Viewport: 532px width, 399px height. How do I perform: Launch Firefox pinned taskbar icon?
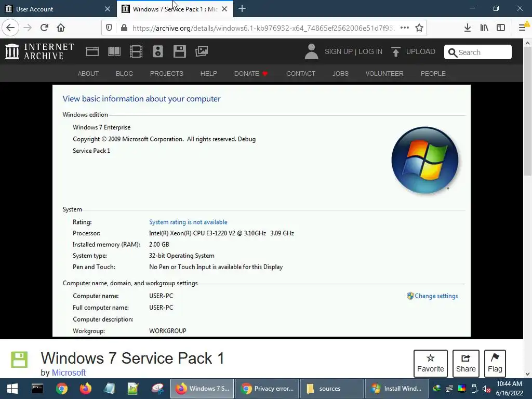86,389
